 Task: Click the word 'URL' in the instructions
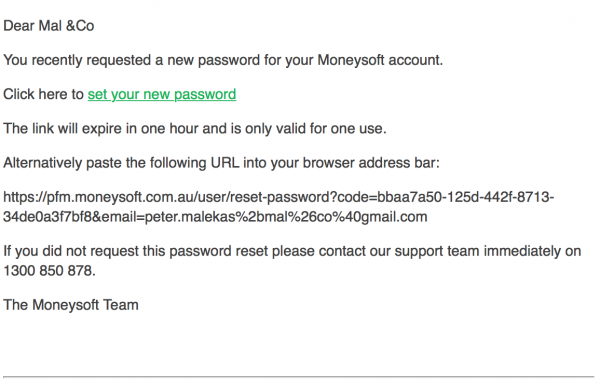click(x=225, y=163)
